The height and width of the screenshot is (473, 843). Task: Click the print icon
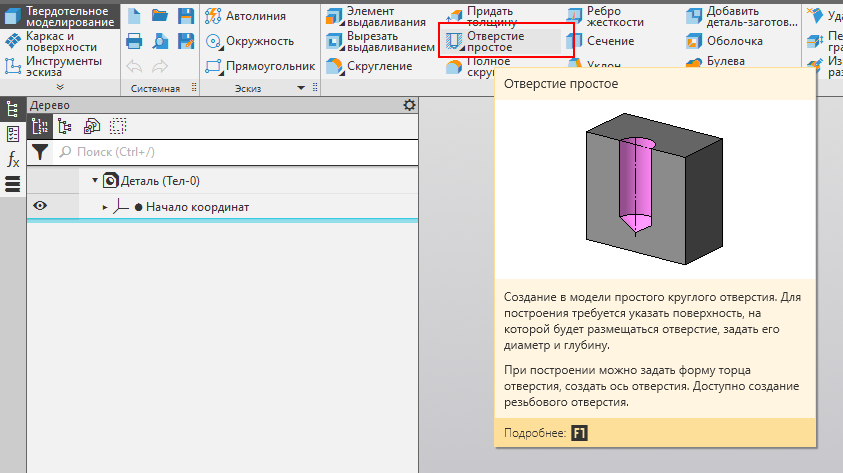point(134,42)
